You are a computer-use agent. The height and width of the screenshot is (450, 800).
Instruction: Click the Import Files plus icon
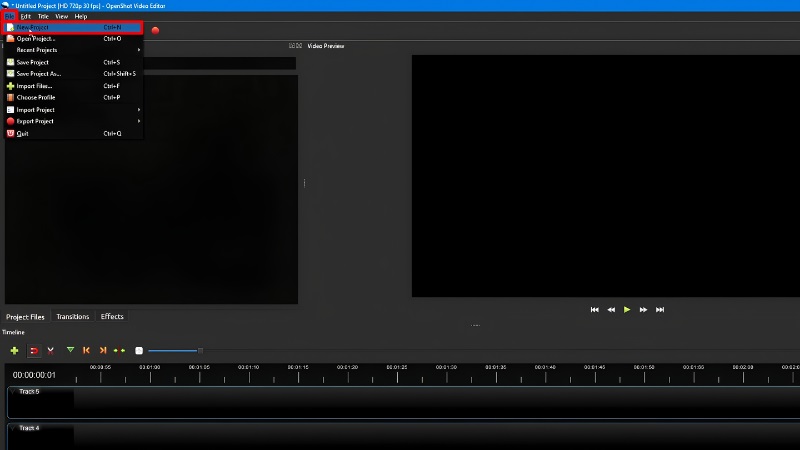pyautogui.click(x=10, y=86)
